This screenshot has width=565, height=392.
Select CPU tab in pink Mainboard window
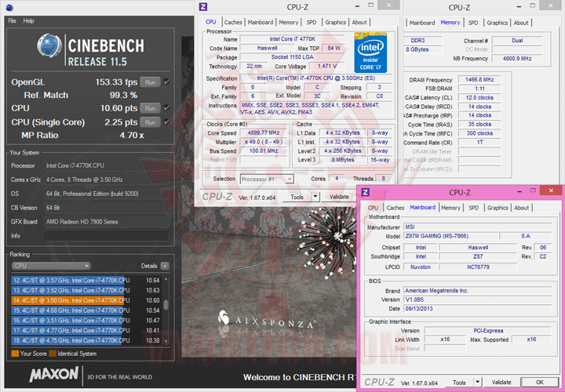coord(373,208)
